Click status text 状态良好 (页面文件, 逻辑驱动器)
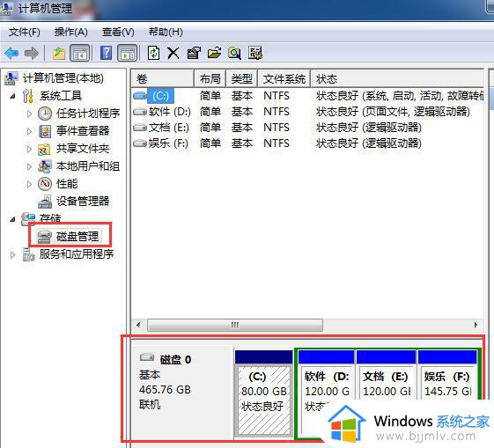494x448 pixels. pyautogui.click(x=394, y=112)
